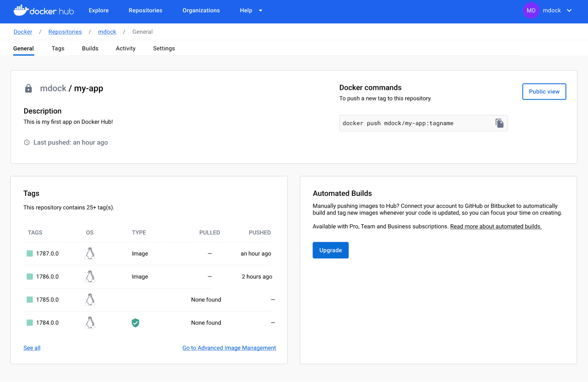588x382 pixels.
Task: Click the Activity tab
Action: pos(125,48)
